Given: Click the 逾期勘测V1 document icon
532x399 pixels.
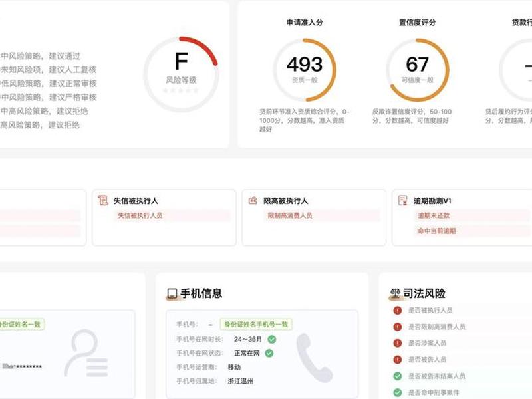Looking at the screenshot, I should tap(403, 201).
